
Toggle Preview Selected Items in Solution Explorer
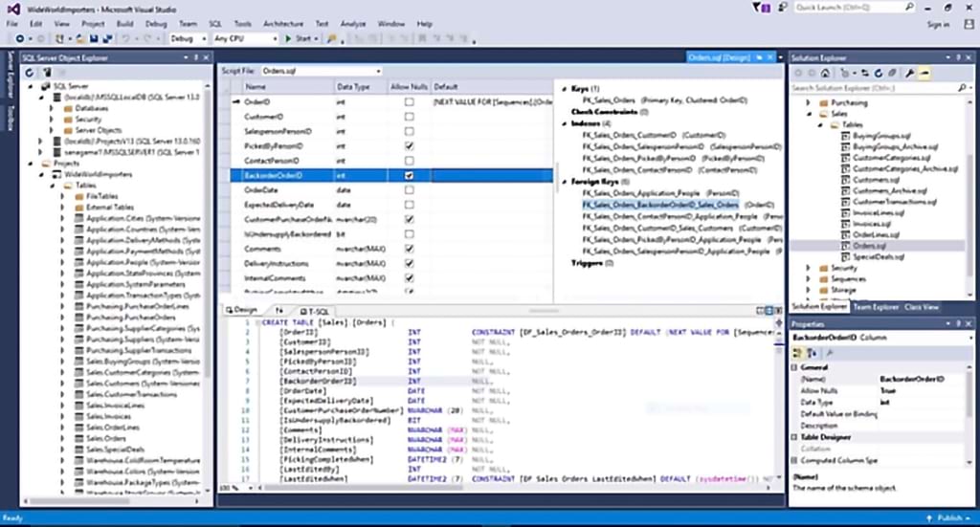pos(924,73)
